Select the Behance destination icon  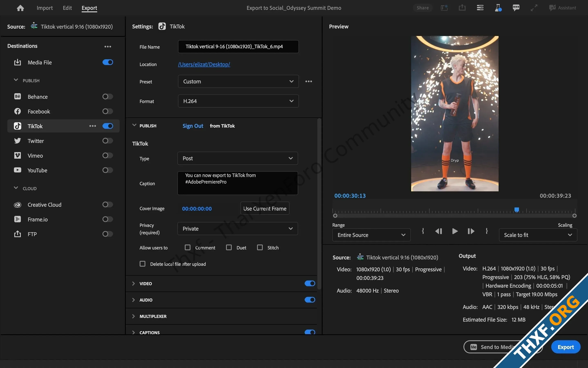coord(18,97)
